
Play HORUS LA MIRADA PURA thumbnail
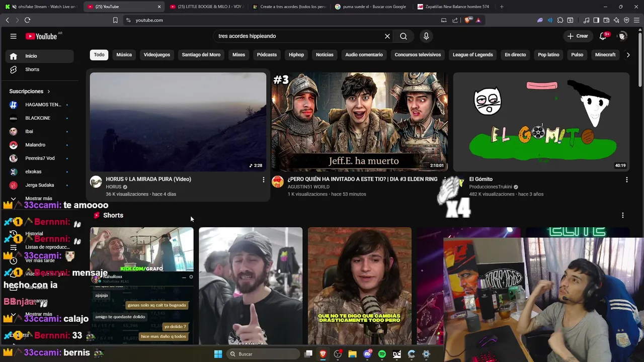tap(178, 122)
